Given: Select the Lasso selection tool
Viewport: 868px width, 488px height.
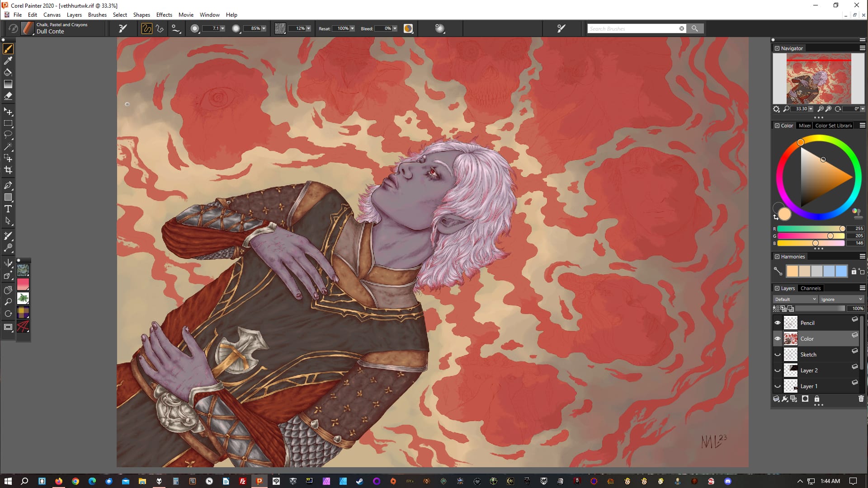Looking at the screenshot, I should pos(8,135).
